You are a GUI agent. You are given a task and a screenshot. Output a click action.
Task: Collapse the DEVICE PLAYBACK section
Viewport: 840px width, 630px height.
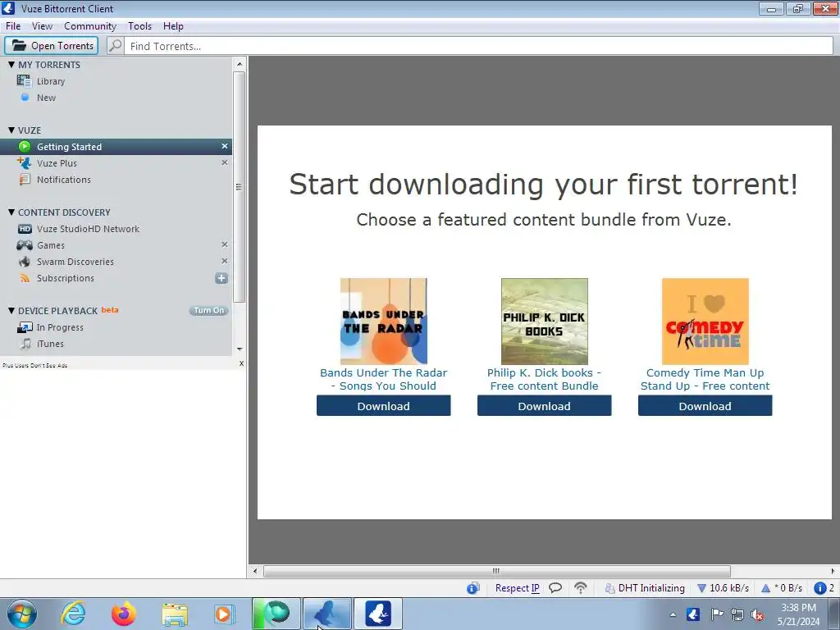(x=11, y=311)
